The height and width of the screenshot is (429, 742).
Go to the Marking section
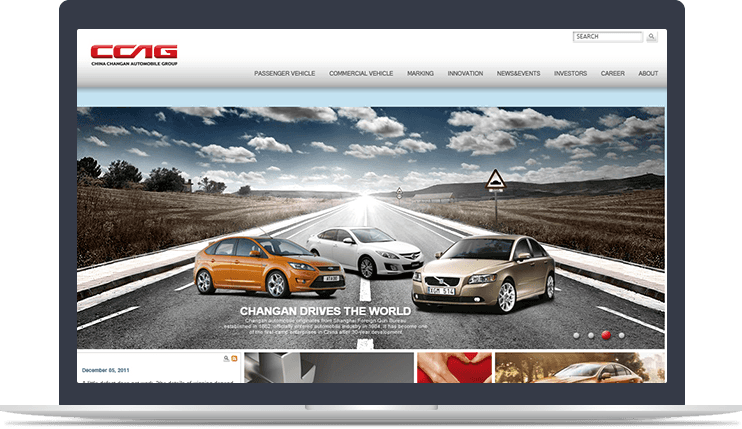(x=420, y=74)
